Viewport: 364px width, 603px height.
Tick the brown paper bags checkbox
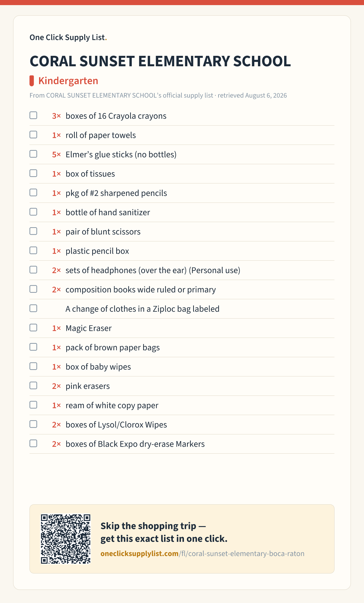[33, 347]
